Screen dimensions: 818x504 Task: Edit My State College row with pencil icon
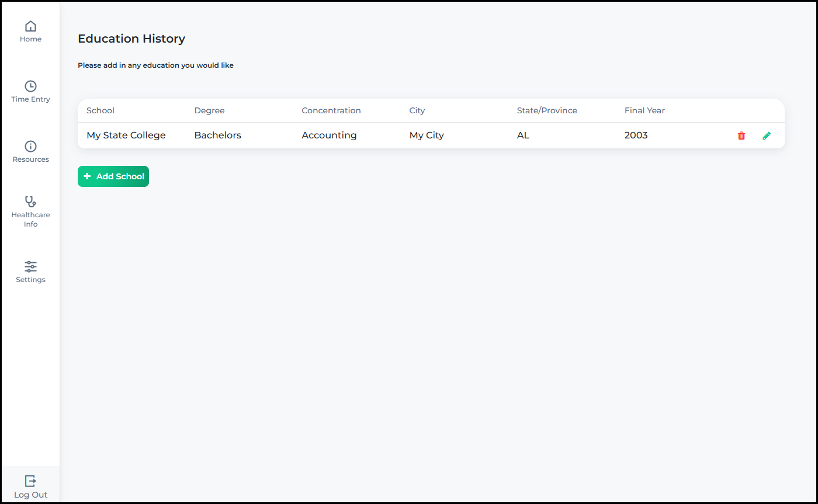coord(767,135)
